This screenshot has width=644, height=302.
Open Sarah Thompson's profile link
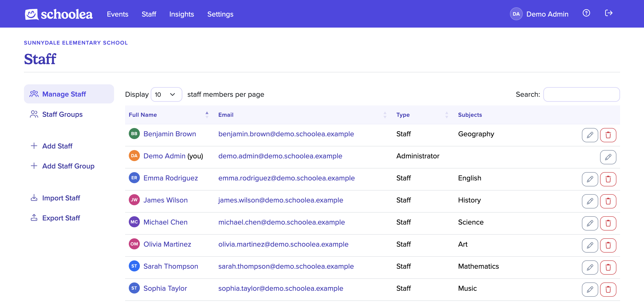171,266
